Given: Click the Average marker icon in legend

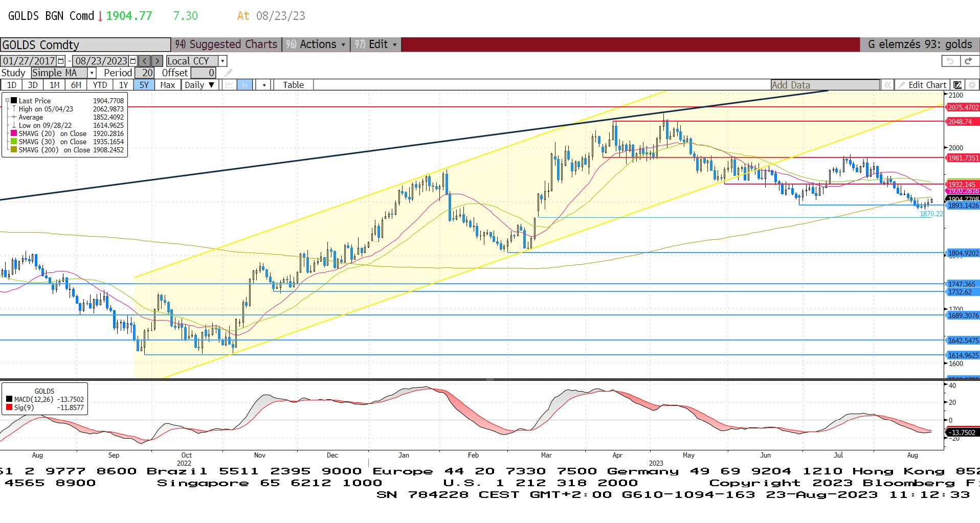Looking at the screenshot, I should point(14,117).
